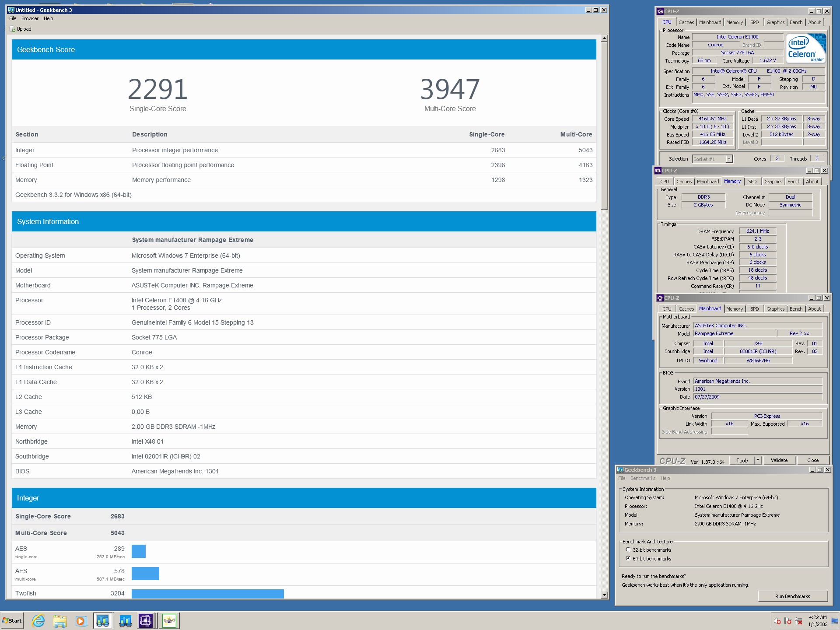Click the Intel Celeron E1400 name field
The height and width of the screenshot is (630, 840).
[x=737, y=37]
